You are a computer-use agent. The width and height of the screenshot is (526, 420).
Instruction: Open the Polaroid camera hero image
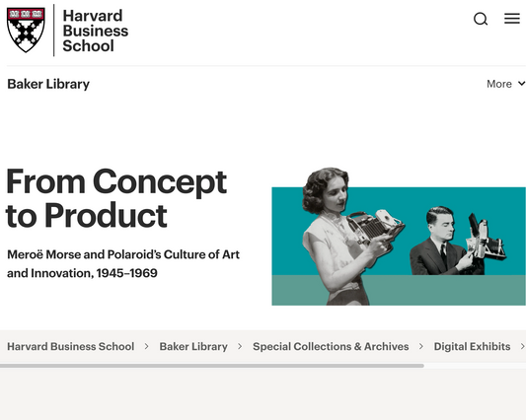tap(399, 237)
